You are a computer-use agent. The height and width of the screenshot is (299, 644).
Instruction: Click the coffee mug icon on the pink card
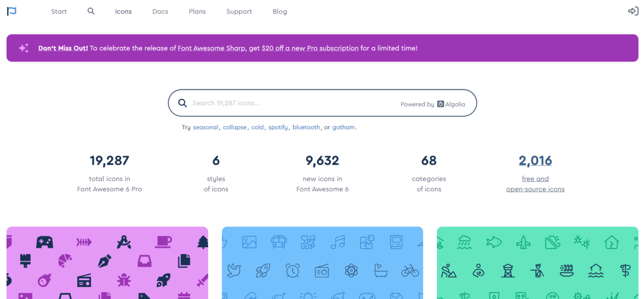pos(163,242)
